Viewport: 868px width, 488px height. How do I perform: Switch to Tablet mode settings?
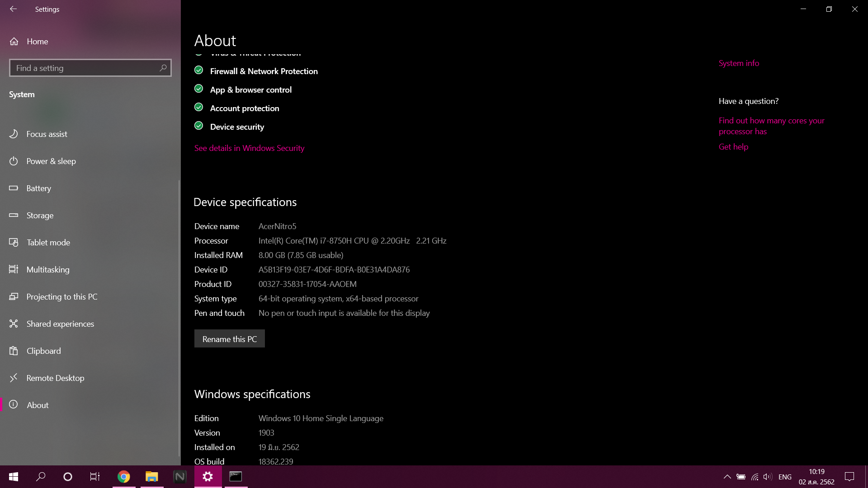[x=48, y=243]
